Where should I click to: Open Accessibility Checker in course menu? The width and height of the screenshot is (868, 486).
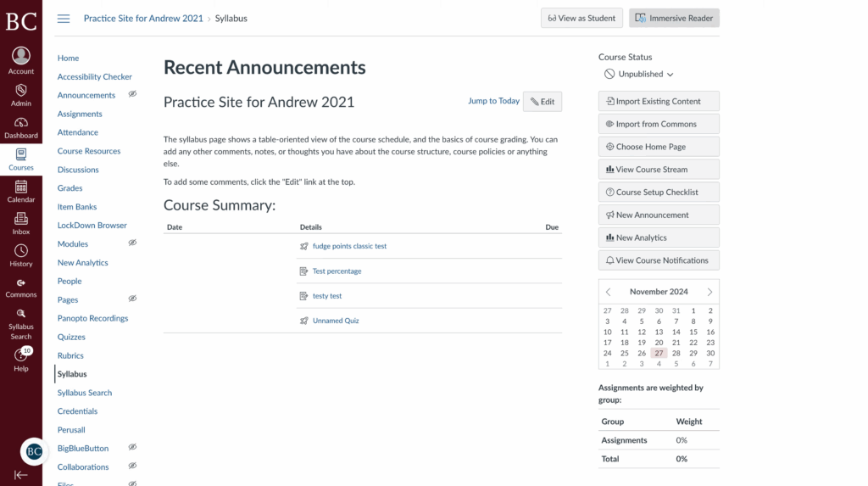click(95, 76)
